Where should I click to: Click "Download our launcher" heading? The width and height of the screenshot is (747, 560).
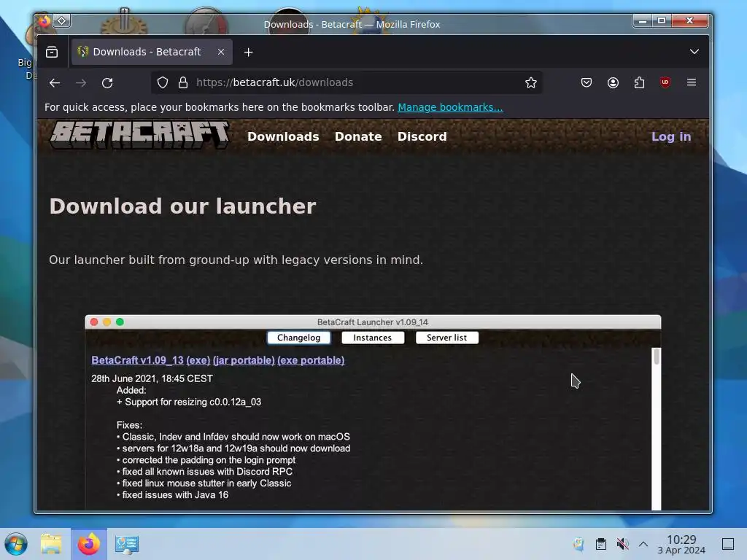pyautogui.click(x=183, y=206)
